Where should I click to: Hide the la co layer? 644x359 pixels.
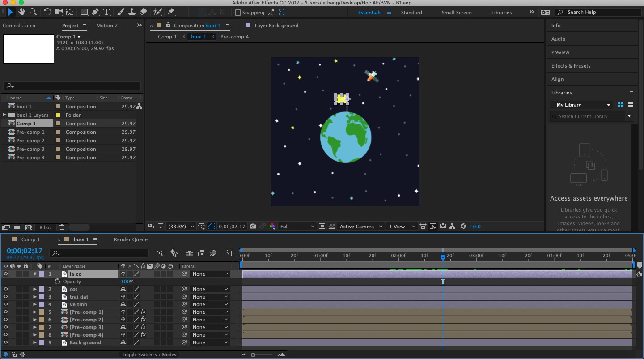pyautogui.click(x=6, y=274)
